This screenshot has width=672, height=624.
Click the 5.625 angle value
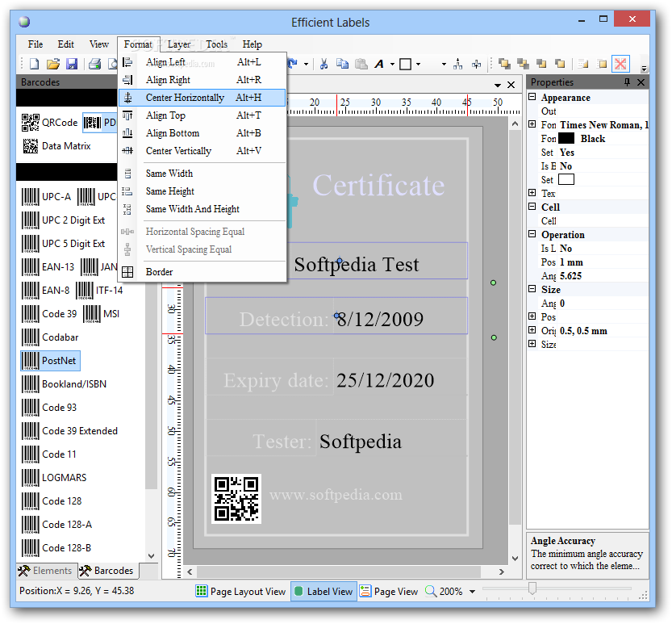click(571, 276)
